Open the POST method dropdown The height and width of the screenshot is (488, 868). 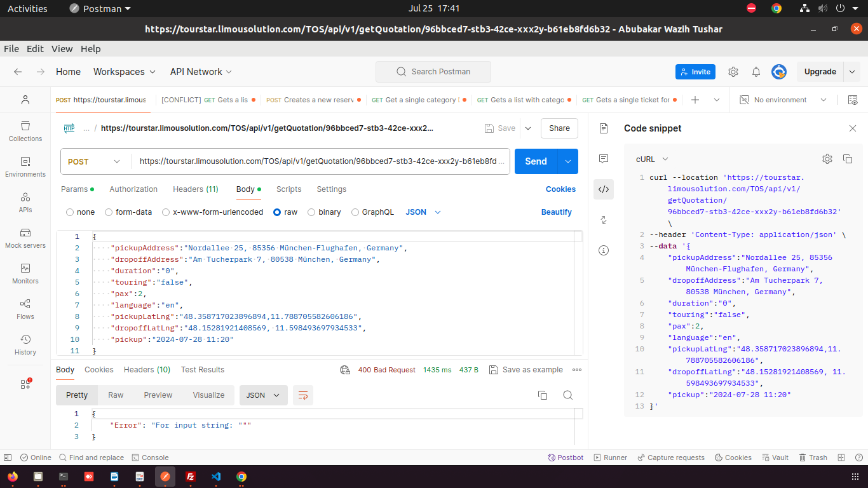point(95,161)
